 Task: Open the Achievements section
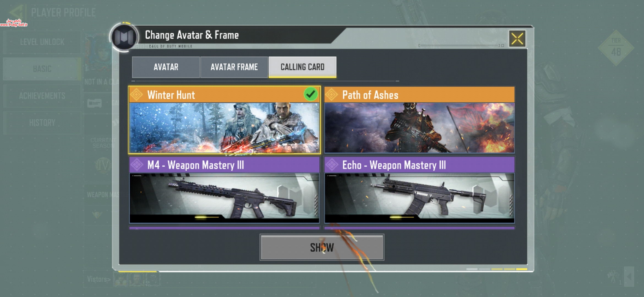point(42,96)
